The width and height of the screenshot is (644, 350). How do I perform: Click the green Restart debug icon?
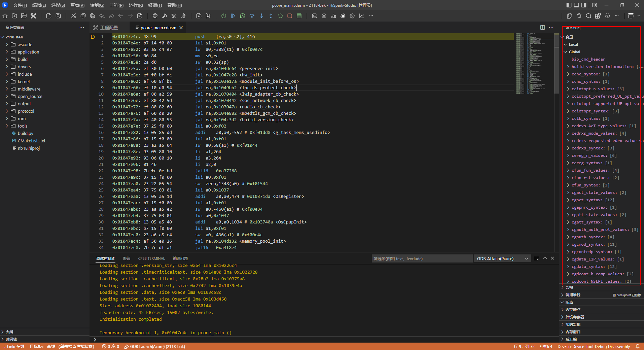tap(280, 16)
